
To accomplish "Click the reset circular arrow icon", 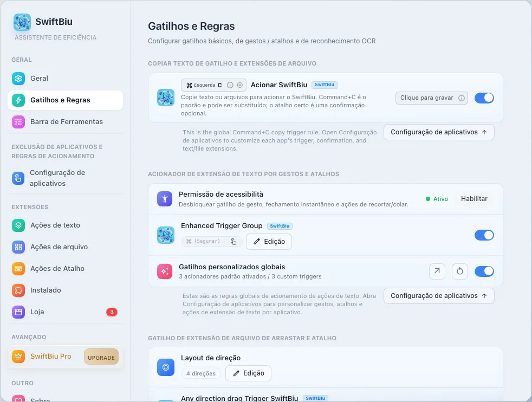I will click(x=460, y=271).
